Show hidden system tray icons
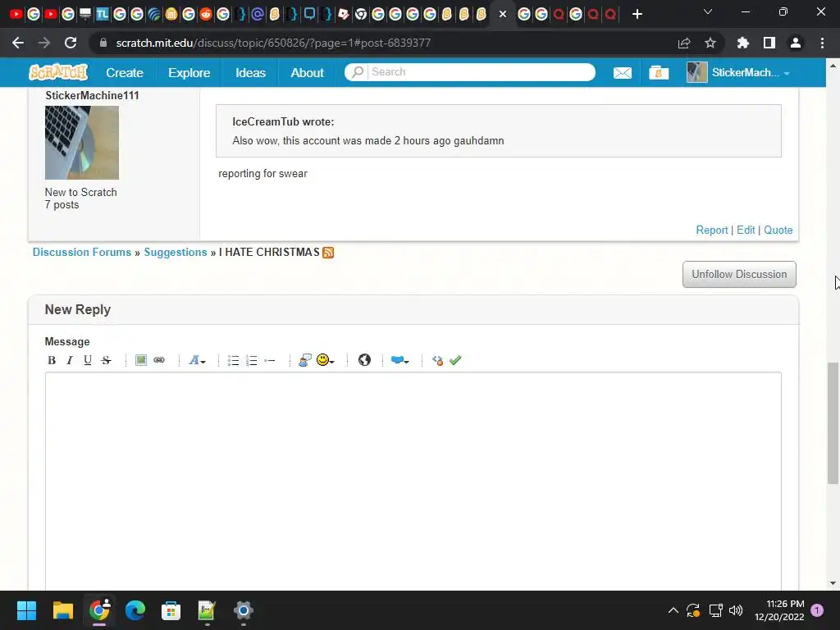This screenshot has width=840, height=630. point(673,610)
